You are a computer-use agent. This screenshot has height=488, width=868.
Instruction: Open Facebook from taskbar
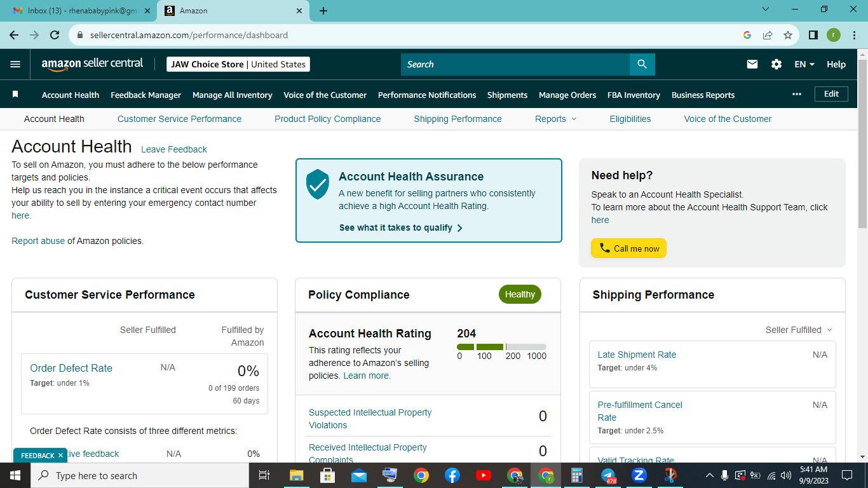(452, 475)
